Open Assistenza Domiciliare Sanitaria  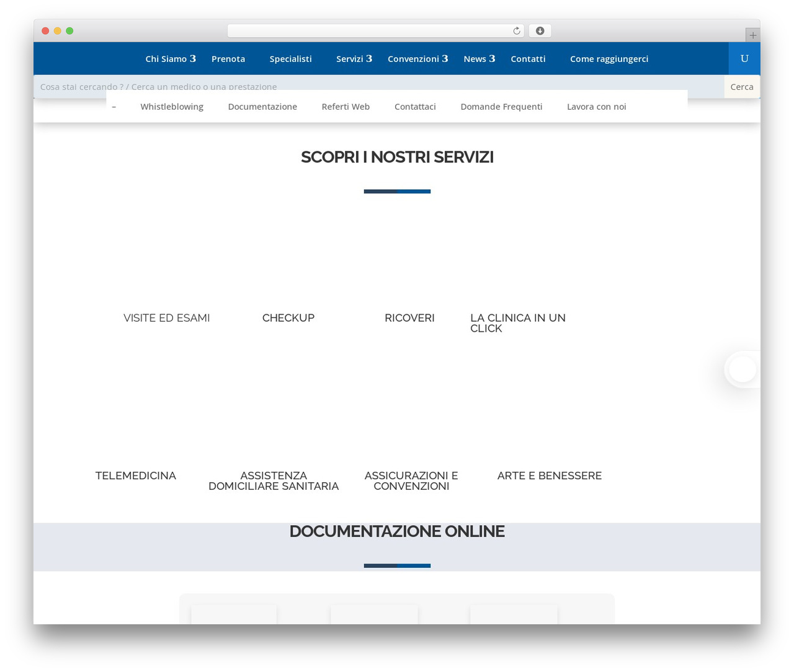[x=274, y=481]
